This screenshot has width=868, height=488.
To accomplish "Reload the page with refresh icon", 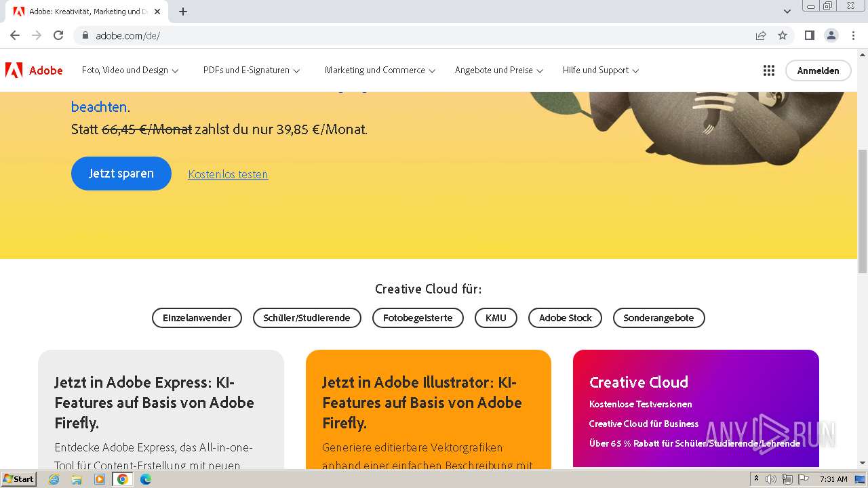I will [58, 35].
